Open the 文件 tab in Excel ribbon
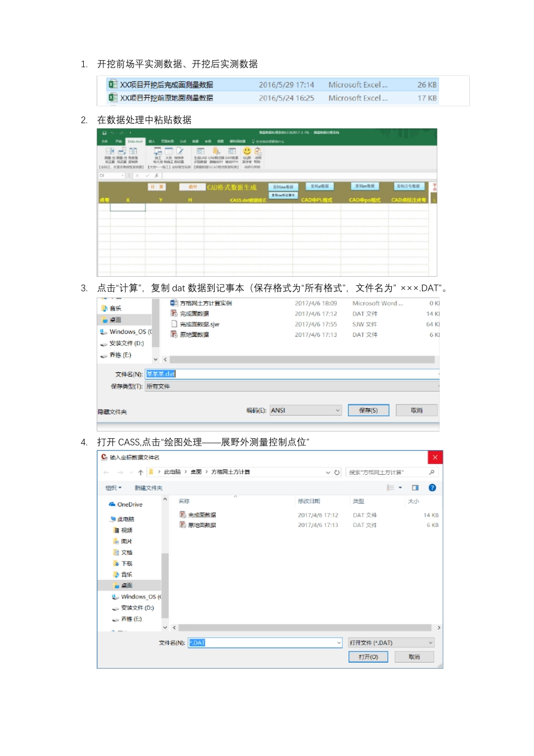The image size is (534, 756). tap(105, 141)
